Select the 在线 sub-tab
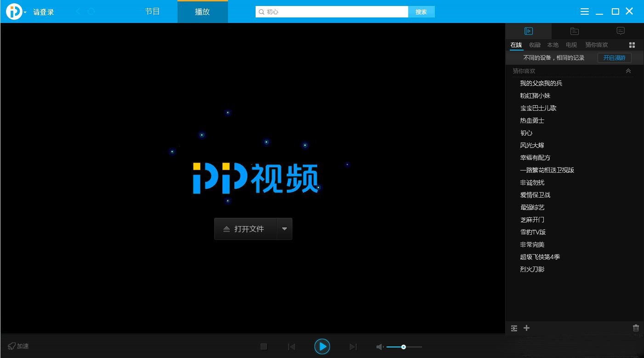644x358 pixels. [x=516, y=45]
